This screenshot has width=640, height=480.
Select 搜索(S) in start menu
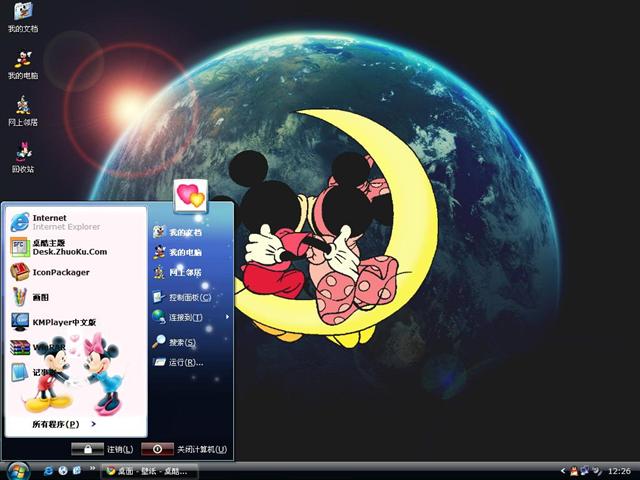[x=181, y=342]
